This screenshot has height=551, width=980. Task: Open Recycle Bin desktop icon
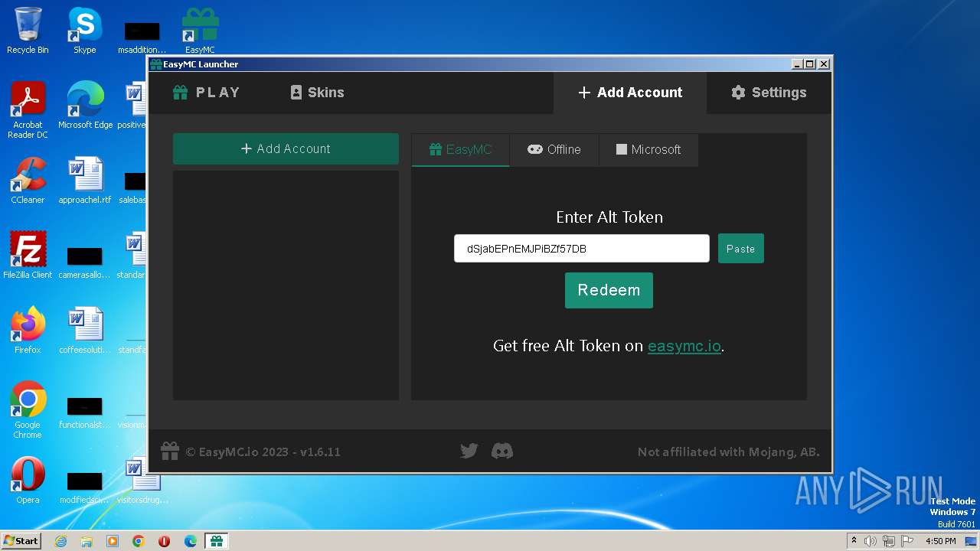28,31
